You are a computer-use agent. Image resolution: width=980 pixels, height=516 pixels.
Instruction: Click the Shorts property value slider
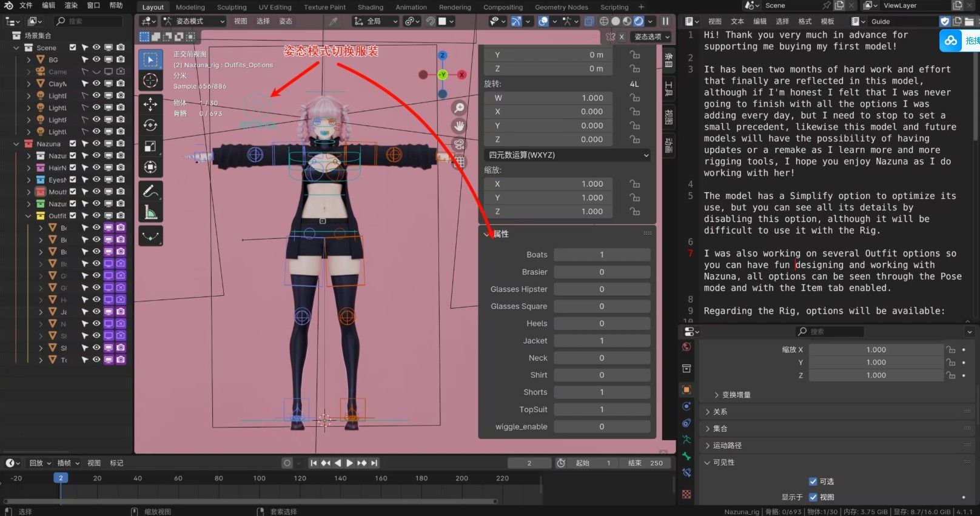tap(602, 392)
